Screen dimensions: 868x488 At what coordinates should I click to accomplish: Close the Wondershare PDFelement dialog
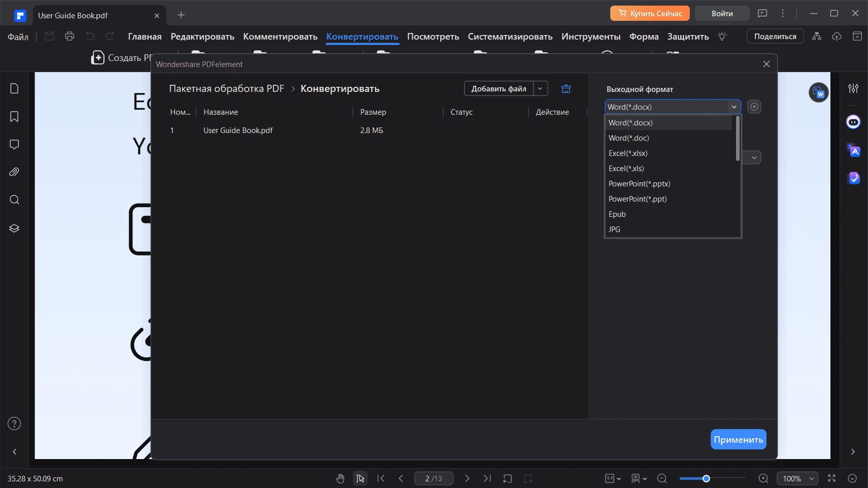pyautogui.click(x=766, y=64)
